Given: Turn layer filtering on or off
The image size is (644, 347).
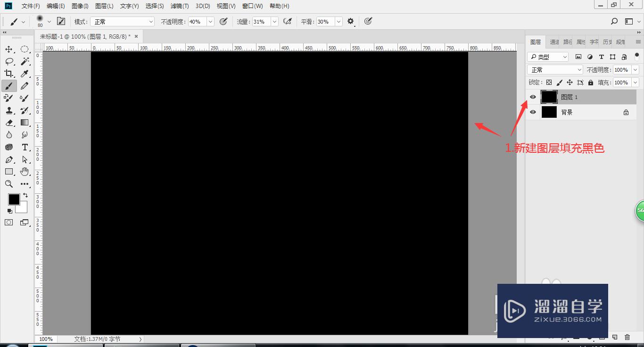Looking at the screenshot, I should click(x=637, y=57).
